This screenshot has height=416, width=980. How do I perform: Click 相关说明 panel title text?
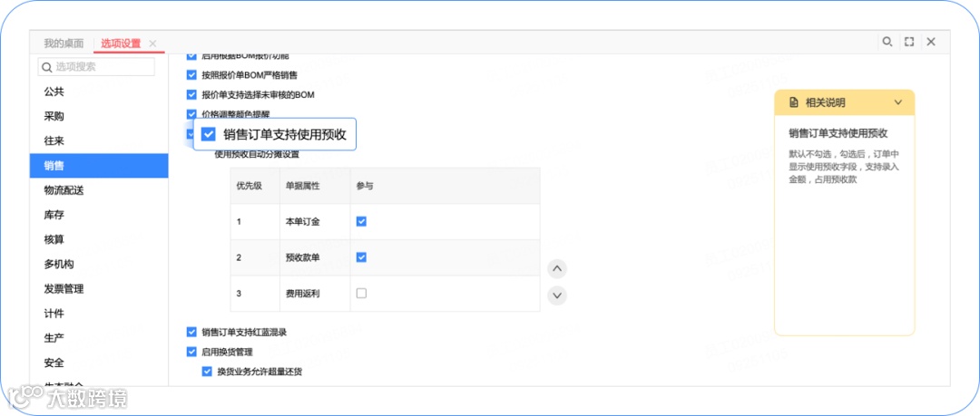tap(825, 102)
